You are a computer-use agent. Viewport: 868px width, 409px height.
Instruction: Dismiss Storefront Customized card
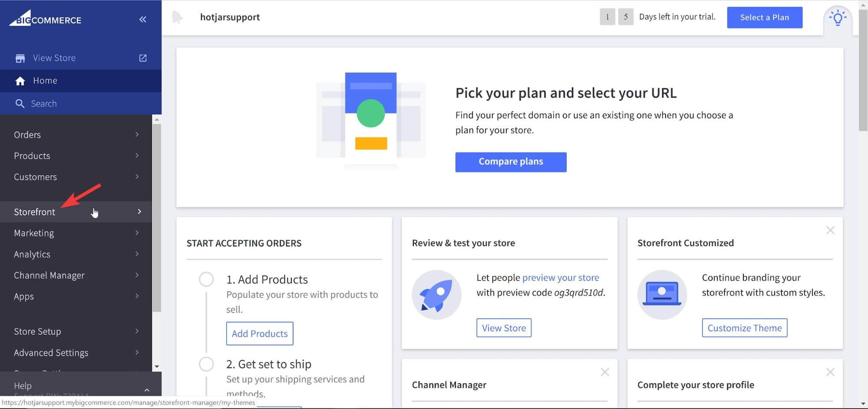pyautogui.click(x=830, y=230)
